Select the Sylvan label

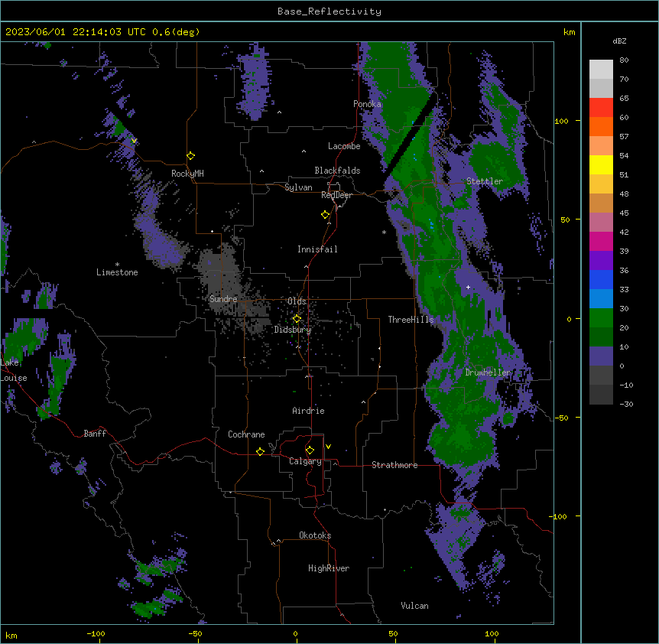(x=298, y=187)
